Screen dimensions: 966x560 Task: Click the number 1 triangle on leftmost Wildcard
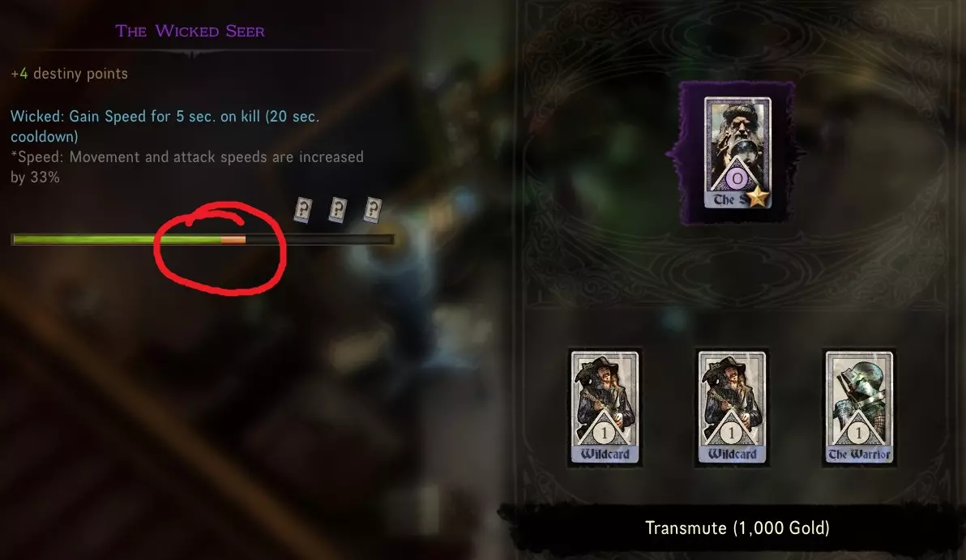[605, 433]
